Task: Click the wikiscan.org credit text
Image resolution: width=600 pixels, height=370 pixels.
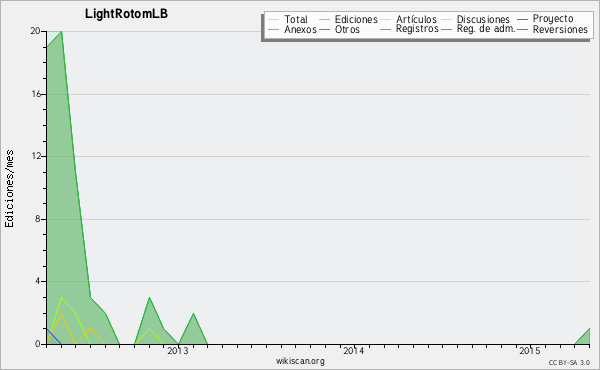Action: tap(300, 361)
